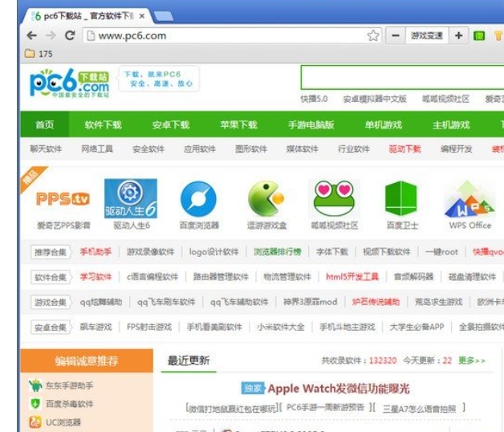Open the 百度卫士 green cube icon

401,198
